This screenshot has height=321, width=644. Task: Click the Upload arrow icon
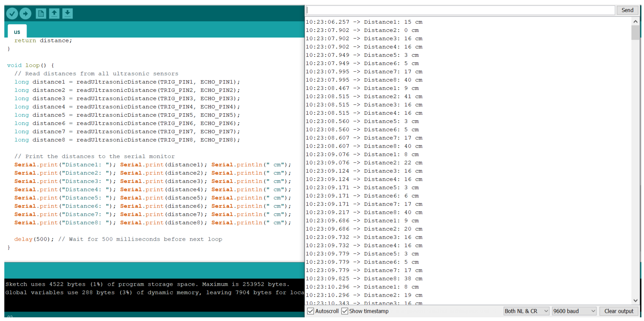point(25,13)
